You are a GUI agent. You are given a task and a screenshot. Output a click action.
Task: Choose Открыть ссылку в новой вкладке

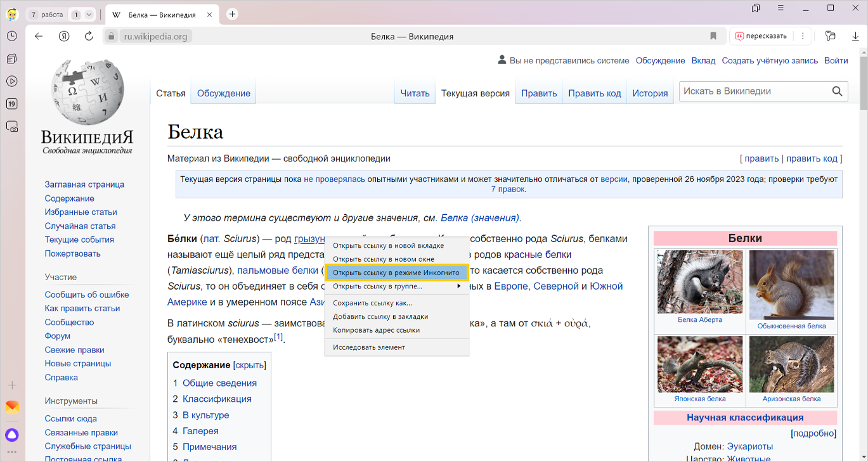(397, 245)
